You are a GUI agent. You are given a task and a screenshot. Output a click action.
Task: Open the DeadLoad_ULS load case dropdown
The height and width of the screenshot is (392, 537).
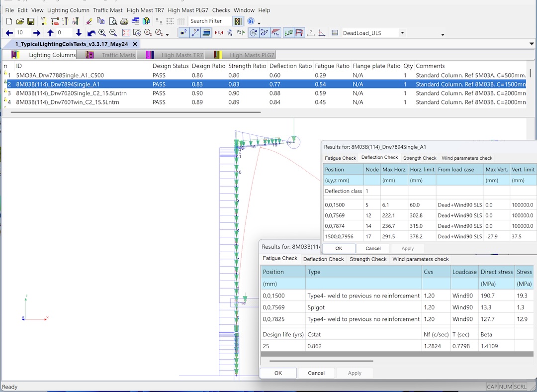pyautogui.click(x=402, y=33)
